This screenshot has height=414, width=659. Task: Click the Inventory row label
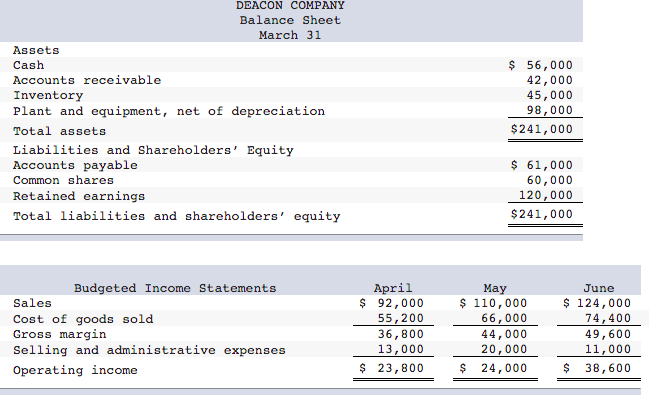tap(48, 96)
